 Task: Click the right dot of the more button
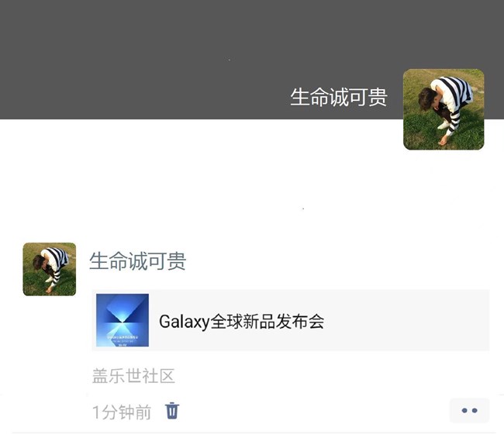tap(475, 411)
